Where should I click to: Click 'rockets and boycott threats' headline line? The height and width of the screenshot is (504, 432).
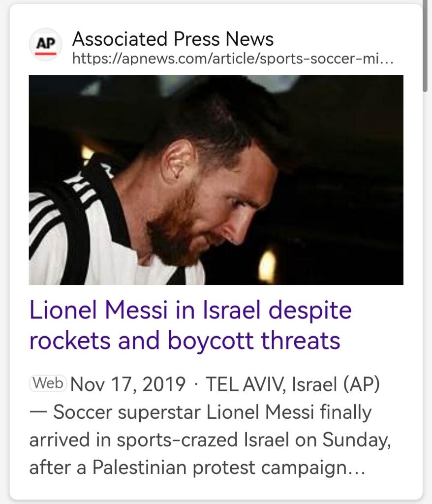(x=185, y=341)
